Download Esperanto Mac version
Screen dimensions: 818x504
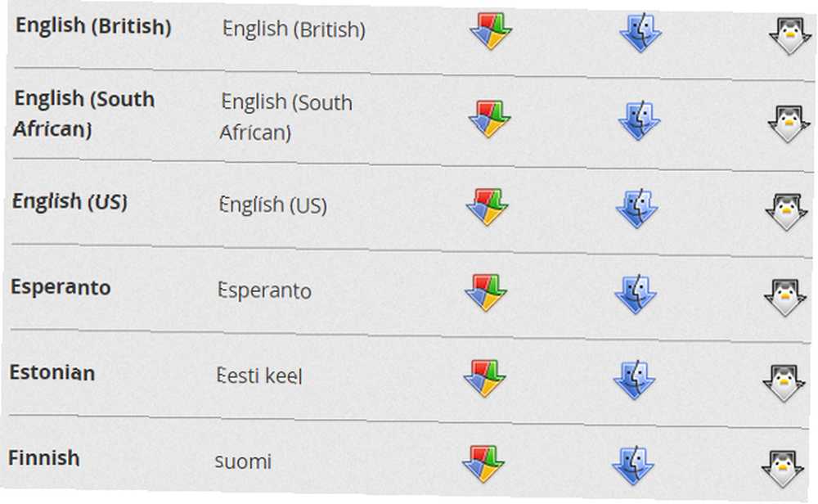pos(636,295)
